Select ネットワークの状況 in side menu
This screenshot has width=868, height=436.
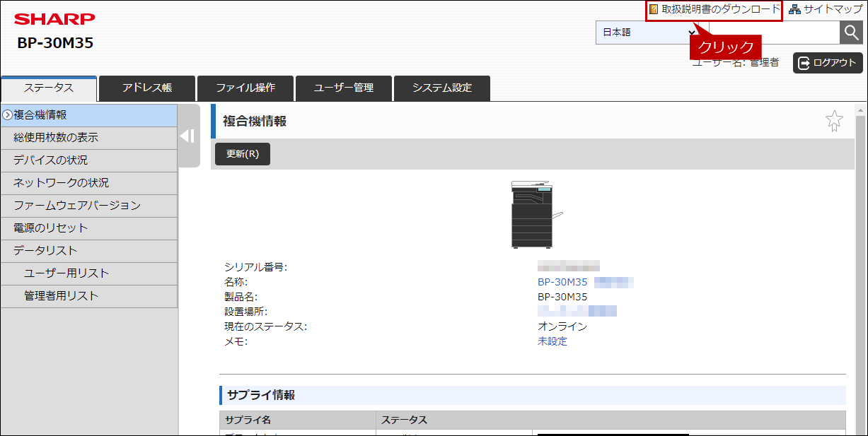coord(88,183)
